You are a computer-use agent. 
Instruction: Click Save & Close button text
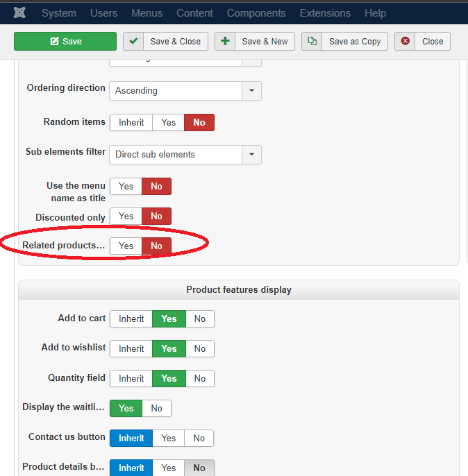pos(176,42)
